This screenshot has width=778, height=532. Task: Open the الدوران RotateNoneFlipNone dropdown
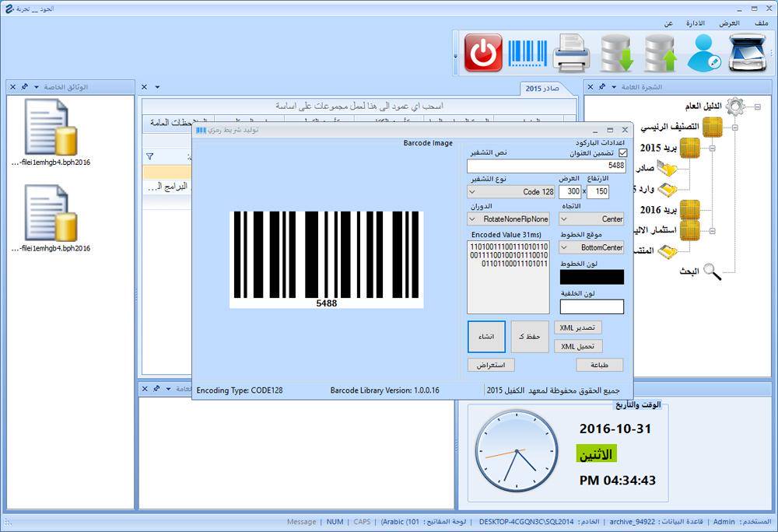click(x=509, y=219)
